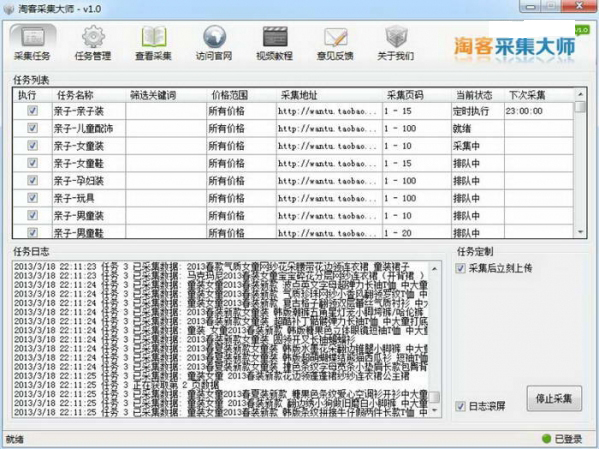The image size is (599, 449).
Task: Click the 就绪 status bar text
Action: 15,439
